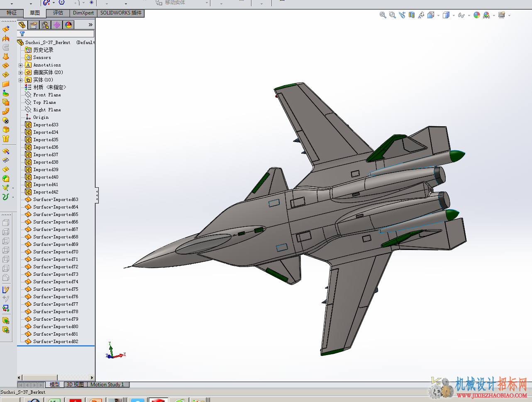Switch to the 评估 tab
Image resolution: width=532 pixels, height=402 pixels.
58,13
